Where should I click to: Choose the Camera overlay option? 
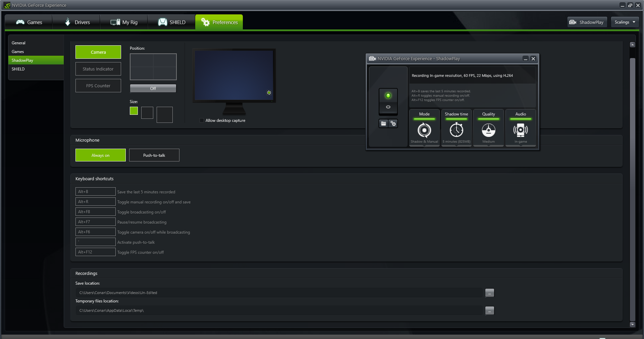click(98, 52)
